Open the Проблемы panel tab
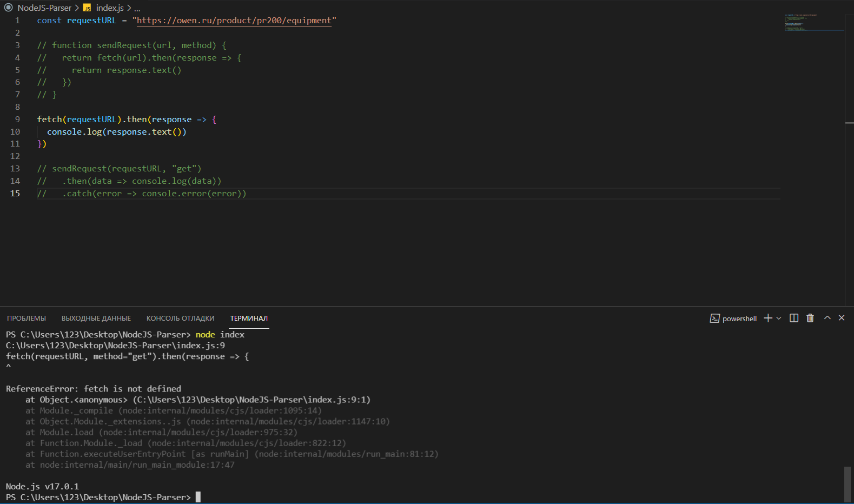 (x=27, y=319)
